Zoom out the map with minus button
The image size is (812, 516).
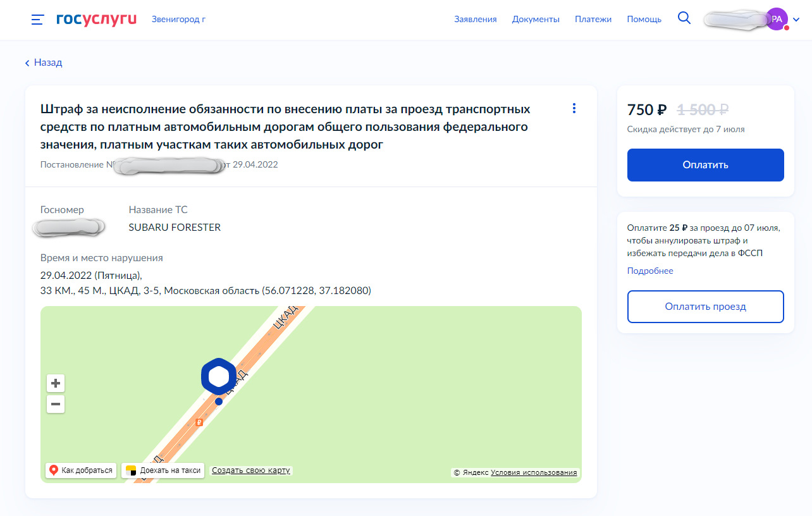(56, 404)
